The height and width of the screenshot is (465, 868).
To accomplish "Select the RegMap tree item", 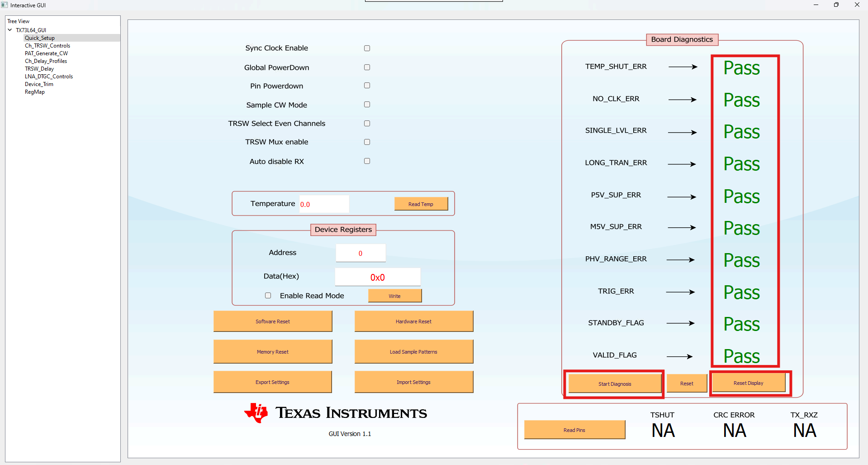I will click(35, 92).
